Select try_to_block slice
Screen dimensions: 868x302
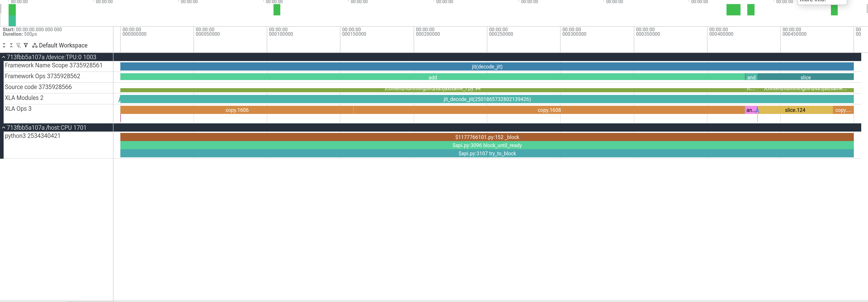[487, 153]
